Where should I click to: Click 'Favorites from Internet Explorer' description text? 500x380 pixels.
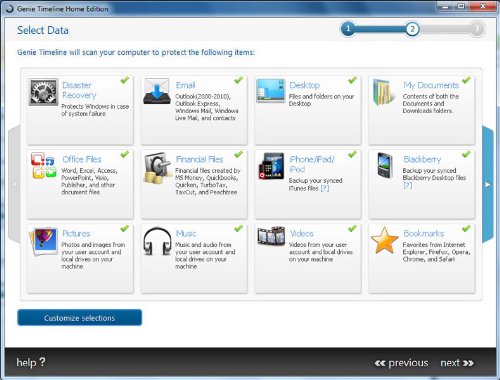pyautogui.click(x=436, y=252)
